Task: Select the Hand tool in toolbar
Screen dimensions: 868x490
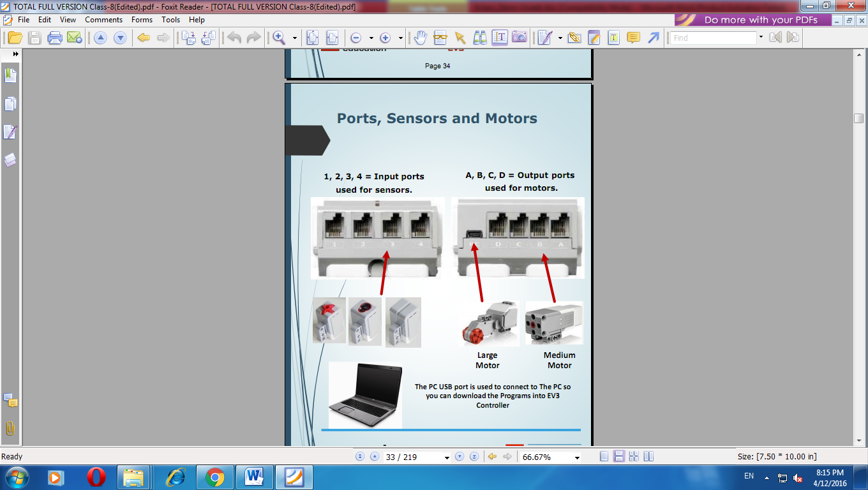Action: coord(420,38)
